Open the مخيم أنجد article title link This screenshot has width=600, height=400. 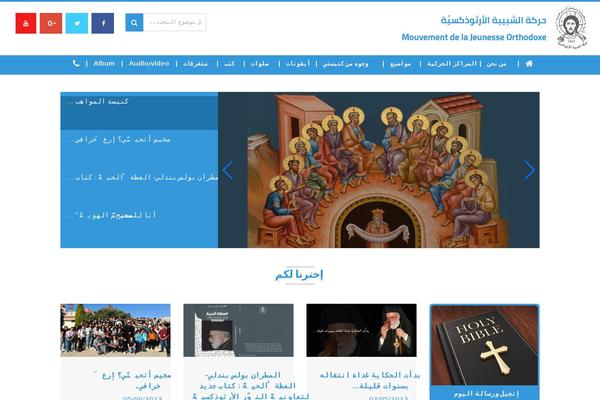(133, 380)
